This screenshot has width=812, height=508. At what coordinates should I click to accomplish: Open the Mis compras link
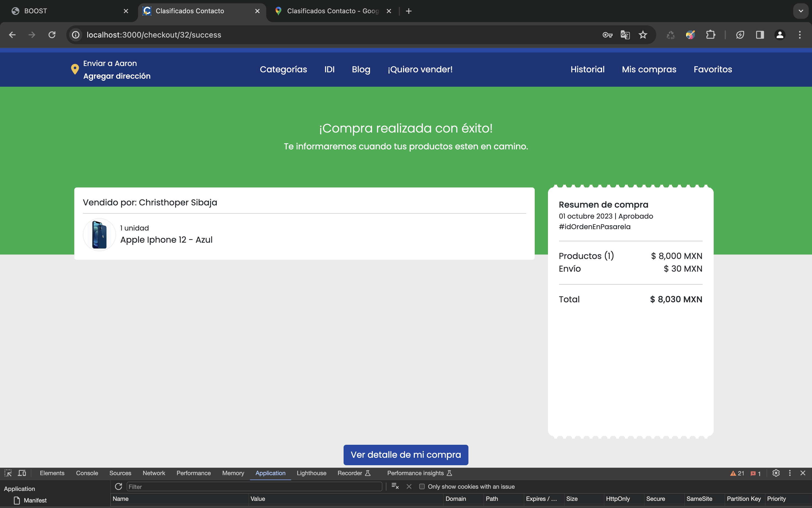pos(649,69)
